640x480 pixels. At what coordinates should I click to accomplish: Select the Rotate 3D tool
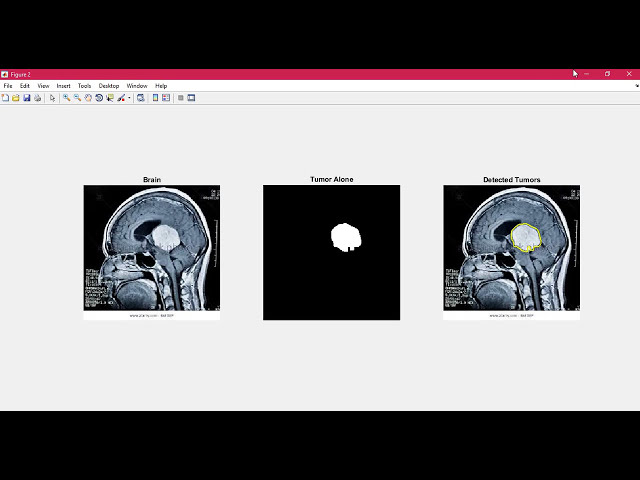point(99,98)
